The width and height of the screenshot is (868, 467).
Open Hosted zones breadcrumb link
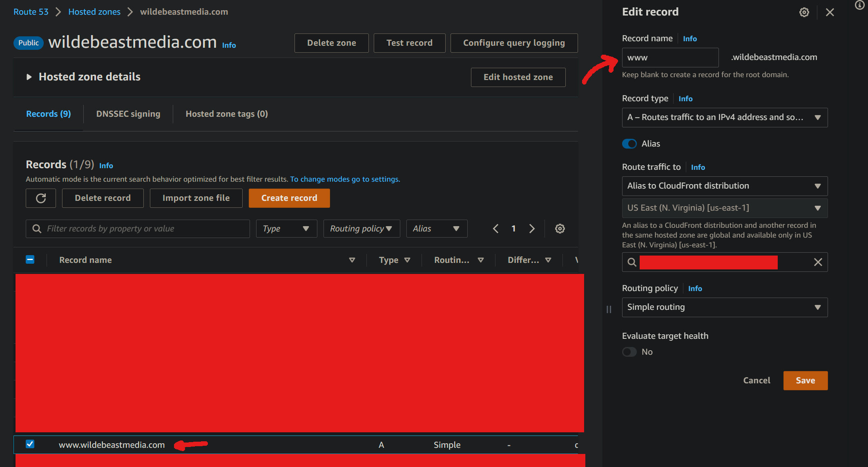click(94, 12)
